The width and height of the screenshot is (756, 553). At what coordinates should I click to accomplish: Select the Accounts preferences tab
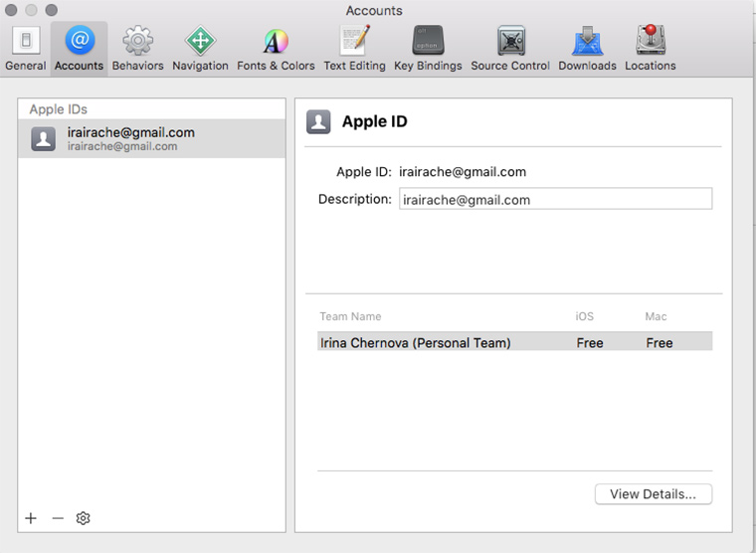coord(79,49)
